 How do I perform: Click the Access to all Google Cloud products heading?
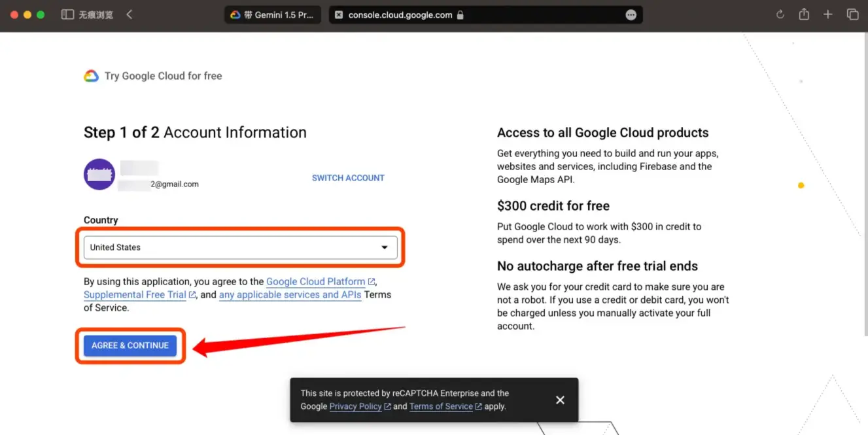click(603, 133)
